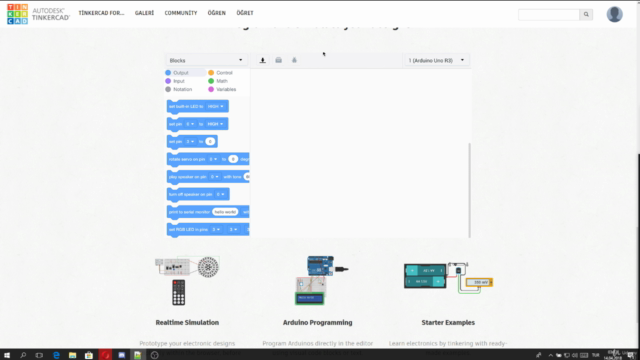
Task: Select the Math block category
Action: [218, 81]
